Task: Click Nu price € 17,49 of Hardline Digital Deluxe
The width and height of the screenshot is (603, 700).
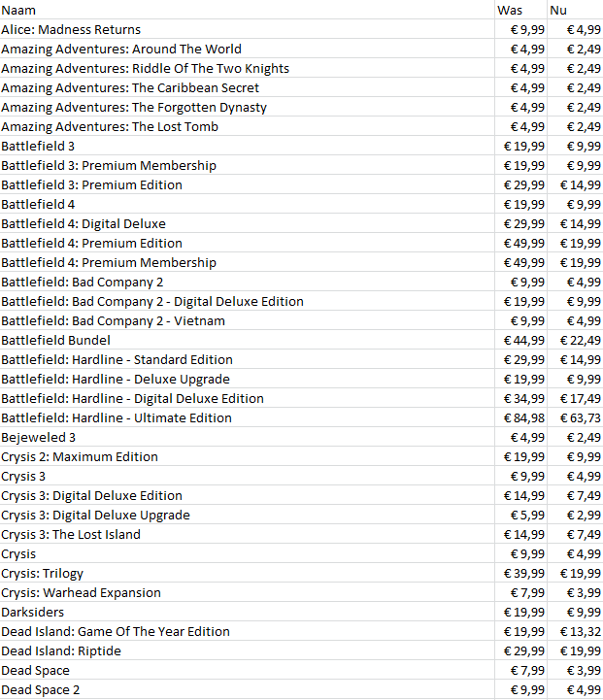Action: (x=576, y=398)
